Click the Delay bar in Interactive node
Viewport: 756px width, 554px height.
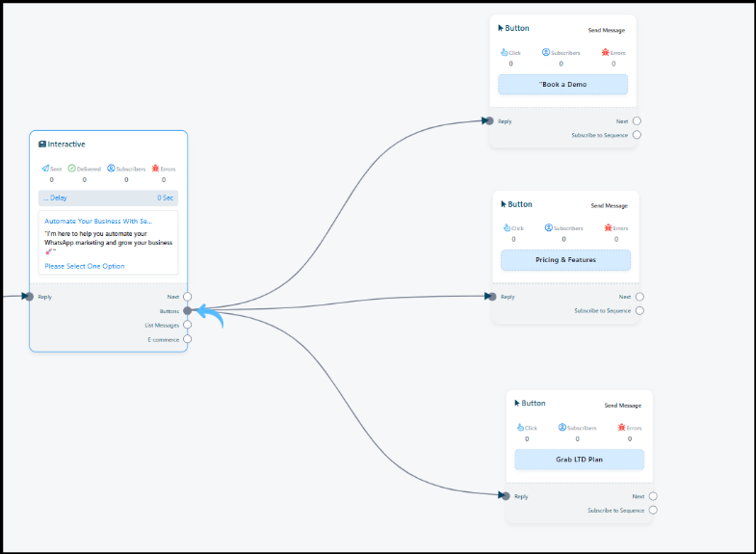click(x=108, y=198)
